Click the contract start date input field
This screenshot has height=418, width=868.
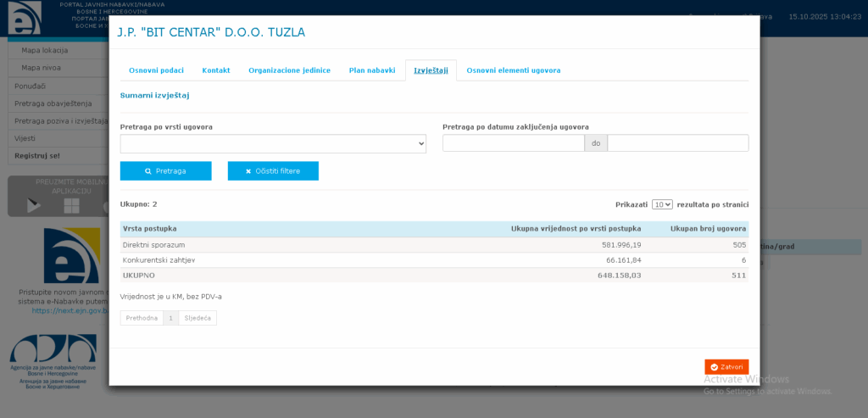[513, 143]
